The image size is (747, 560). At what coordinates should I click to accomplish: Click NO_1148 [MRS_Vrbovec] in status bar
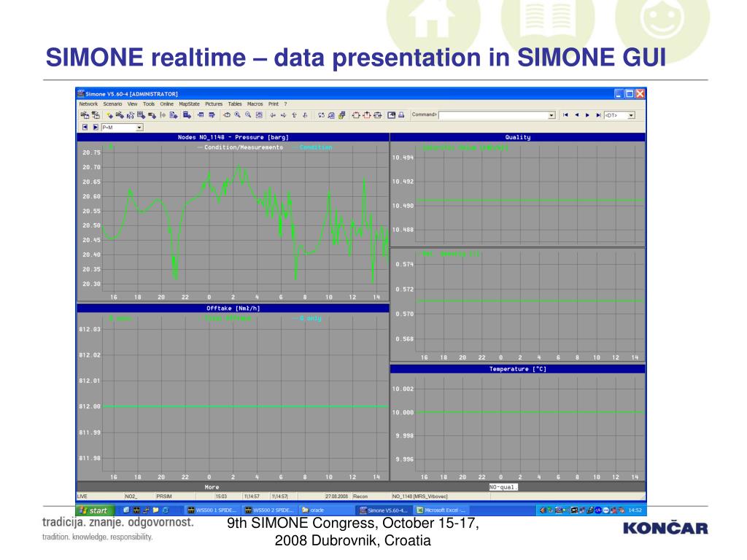[x=419, y=496]
